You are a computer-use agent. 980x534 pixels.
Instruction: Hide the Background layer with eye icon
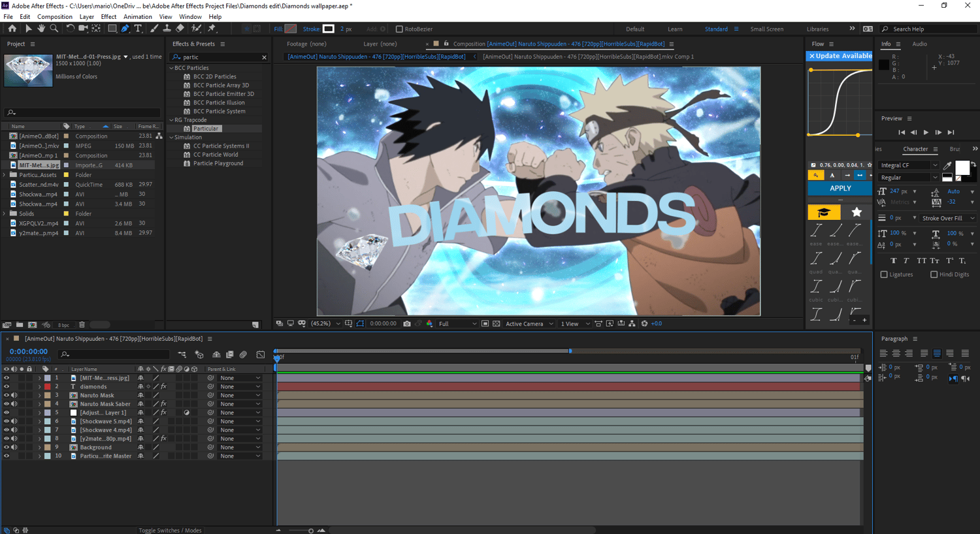(7, 447)
